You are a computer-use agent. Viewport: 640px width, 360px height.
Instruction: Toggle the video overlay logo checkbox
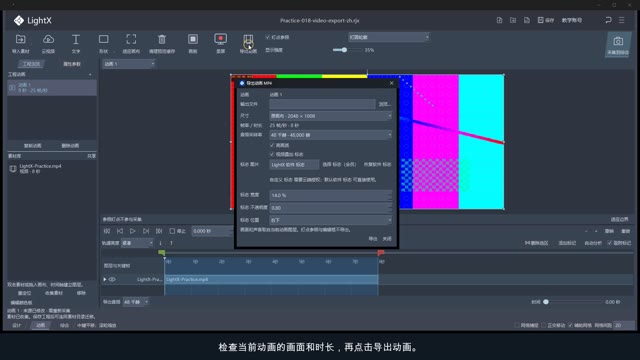point(272,154)
